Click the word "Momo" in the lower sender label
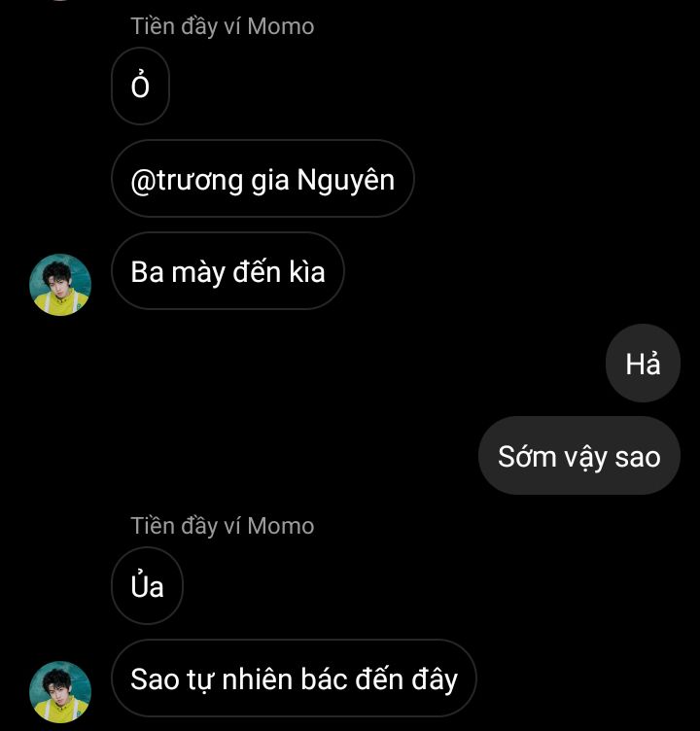700x731 pixels. click(281, 526)
